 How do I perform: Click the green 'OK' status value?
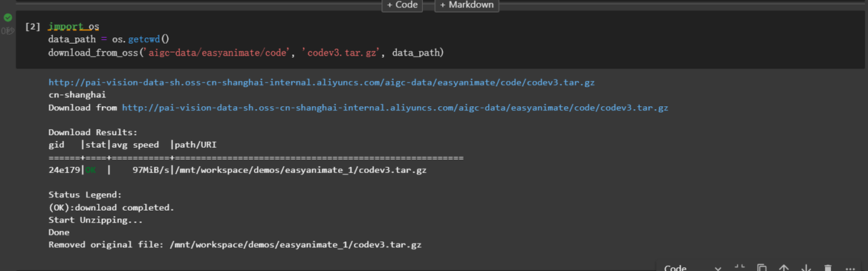pyautogui.click(x=90, y=170)
